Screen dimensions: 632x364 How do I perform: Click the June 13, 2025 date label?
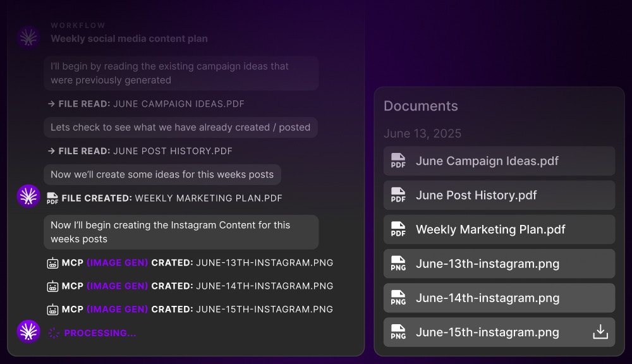coord(422,133)
